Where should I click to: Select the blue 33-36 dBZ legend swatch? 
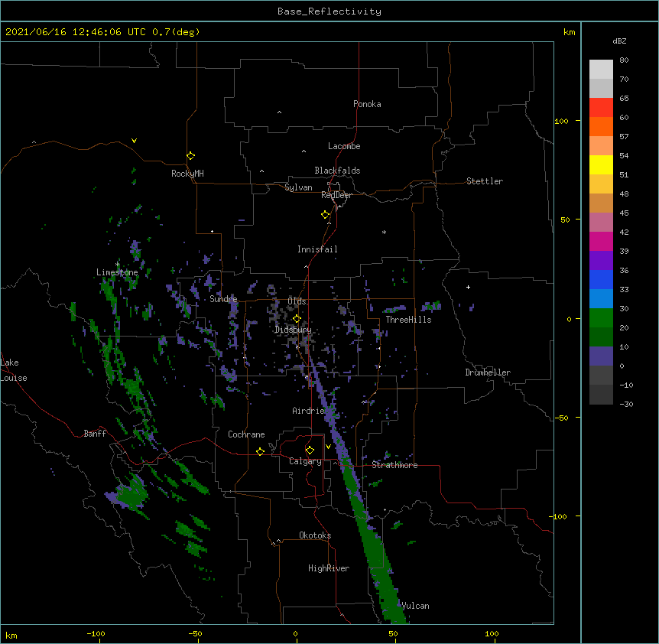point(601,279)
